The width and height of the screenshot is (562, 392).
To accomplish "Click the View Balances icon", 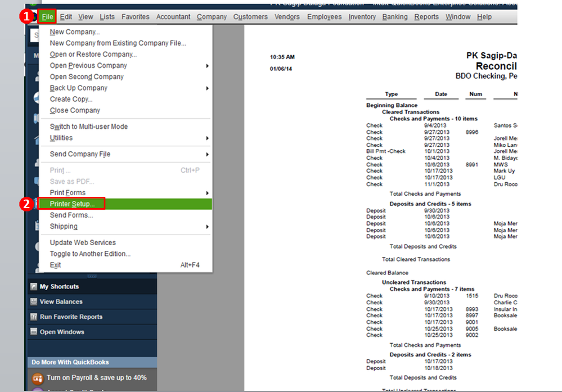I will pyautogui.click(x=34, y=301).
